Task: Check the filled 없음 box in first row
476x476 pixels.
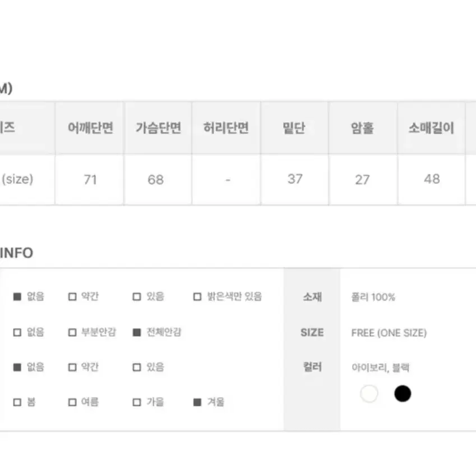Action: coord(17,297)
